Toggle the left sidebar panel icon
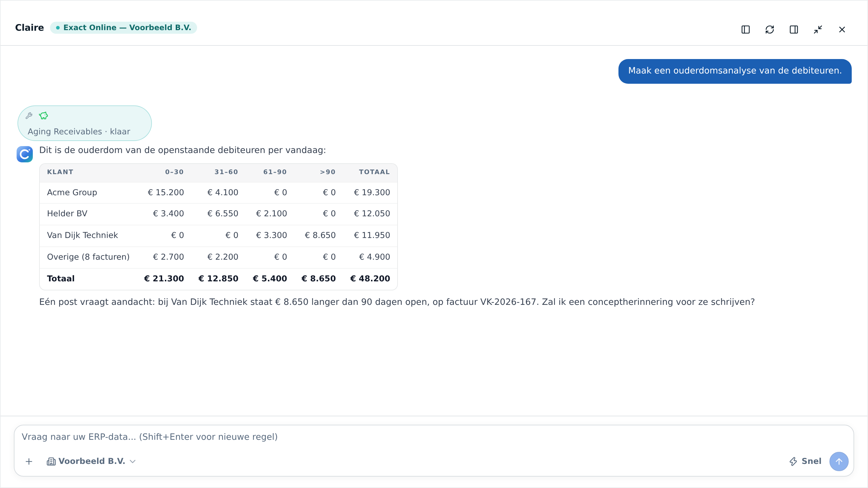Viewport: 868px width, 488px height. click(x=745, y=30)
